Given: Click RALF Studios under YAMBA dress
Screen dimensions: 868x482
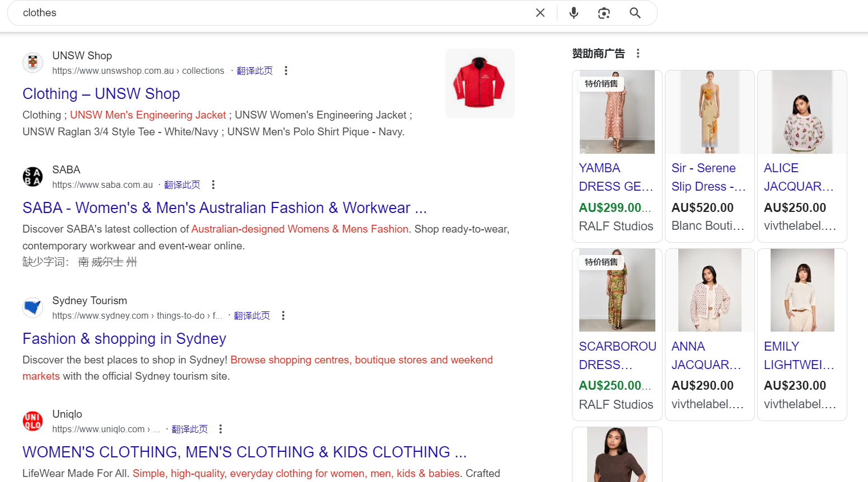Looking at the screenshot, I should [x=616, y=226].
